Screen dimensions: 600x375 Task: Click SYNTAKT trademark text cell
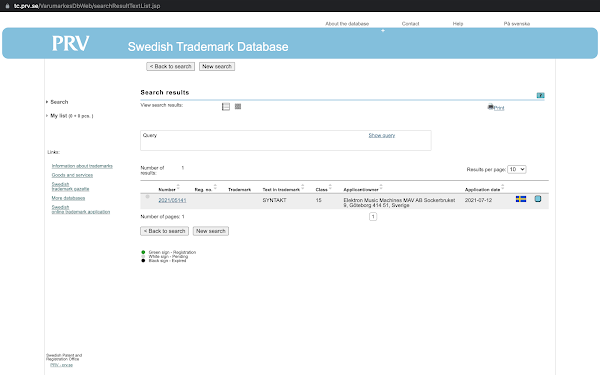pos(274,200)
